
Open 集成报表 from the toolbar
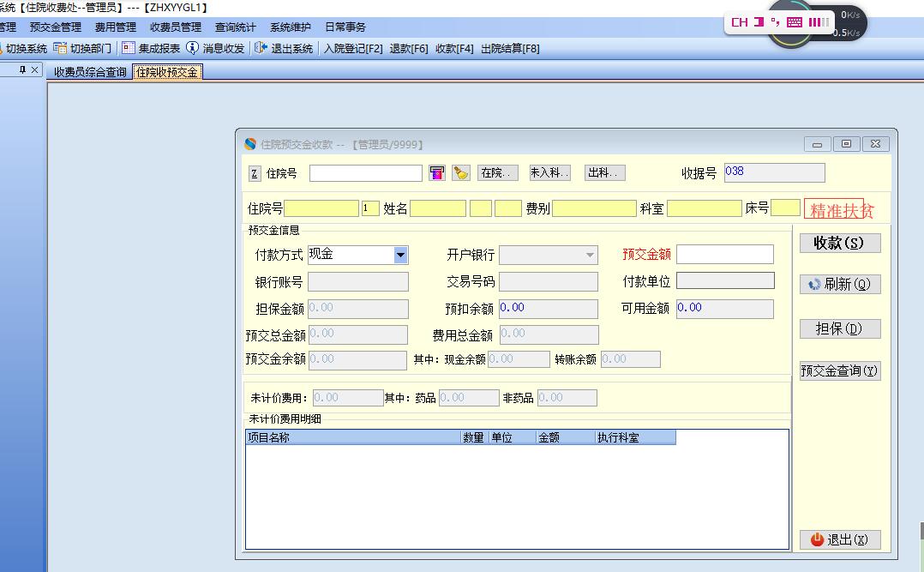(151, 48)
